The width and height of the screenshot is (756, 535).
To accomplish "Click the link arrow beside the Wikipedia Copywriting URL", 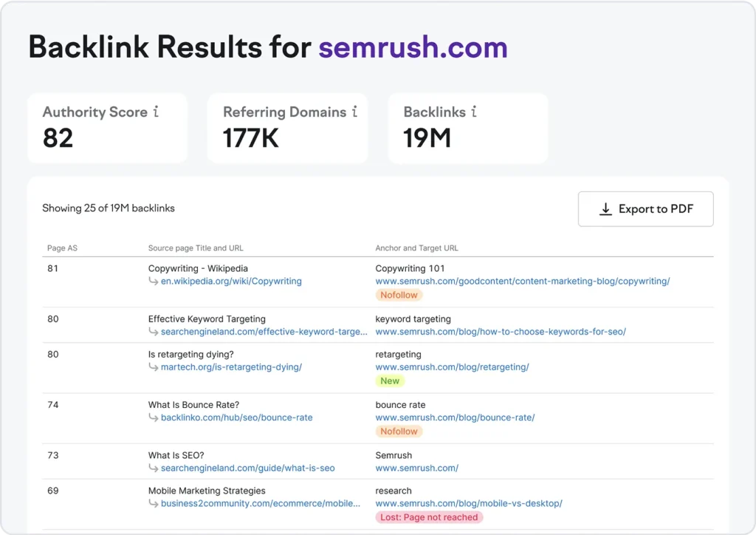I will [154, 282].
